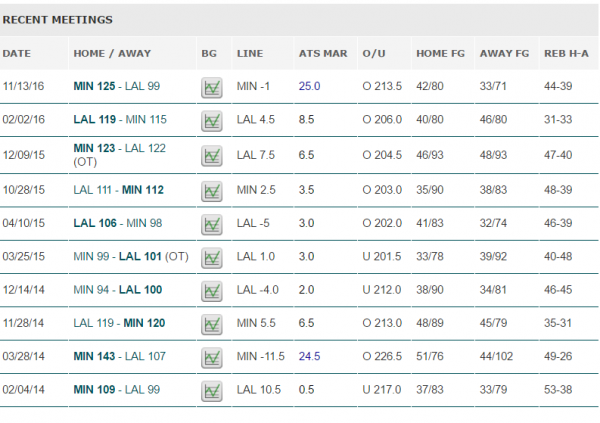Open box graph icon for 03/28/14 game
The image size is (600, 423).
click(x=212, y=358)
